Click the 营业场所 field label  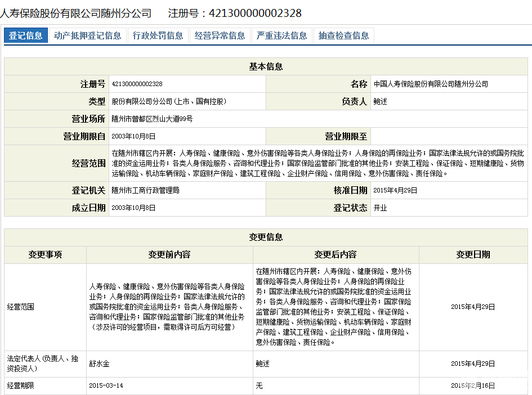pyautogui.click(x=88, y=119)
